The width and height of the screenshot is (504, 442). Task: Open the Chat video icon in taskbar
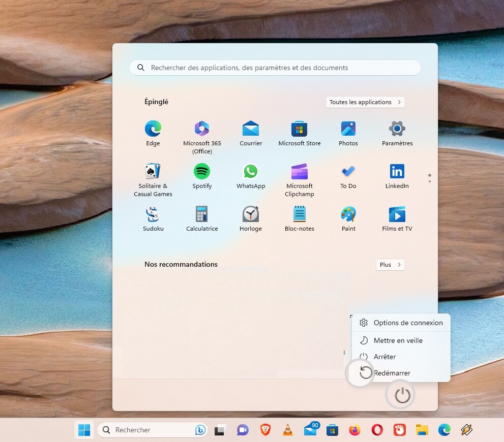click(x=243, y=430)
